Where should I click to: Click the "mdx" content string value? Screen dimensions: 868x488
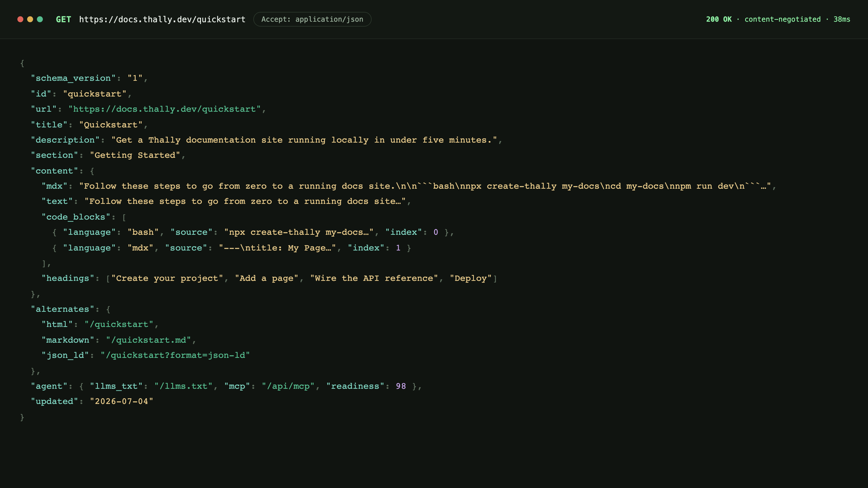425,186
